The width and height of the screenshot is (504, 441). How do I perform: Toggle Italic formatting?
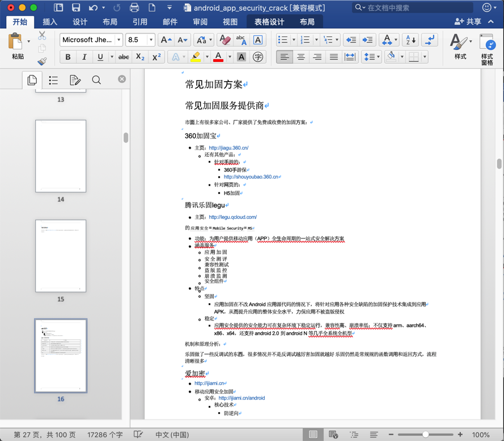[84, 57]
